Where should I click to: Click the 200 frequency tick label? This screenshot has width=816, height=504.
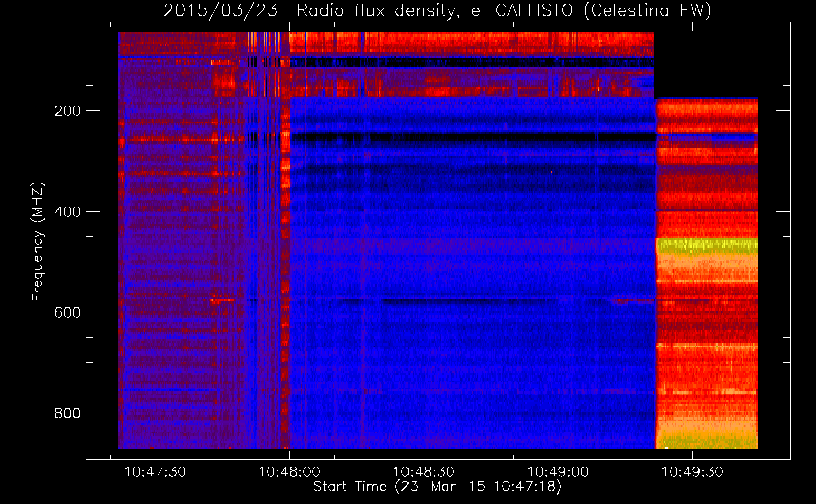pos(68,111)
